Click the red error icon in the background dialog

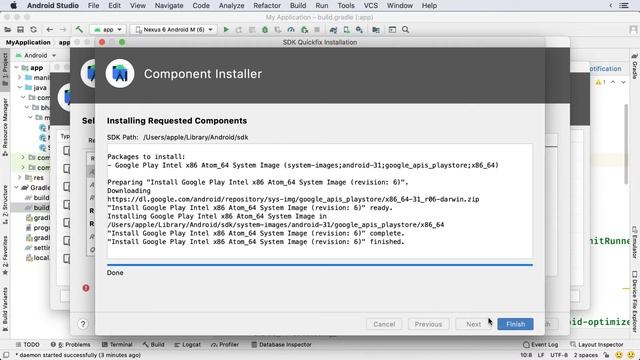pos(86,288)
